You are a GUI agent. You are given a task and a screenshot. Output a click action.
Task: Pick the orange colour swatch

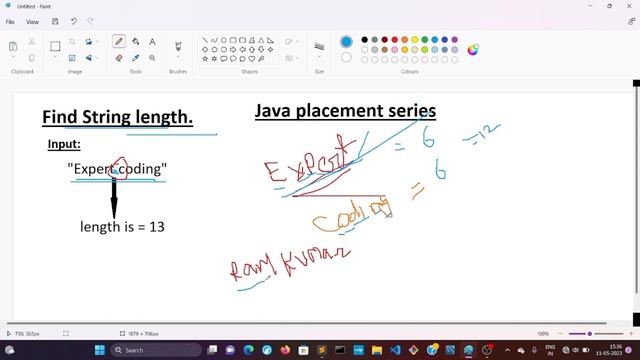tap(404, 40)
